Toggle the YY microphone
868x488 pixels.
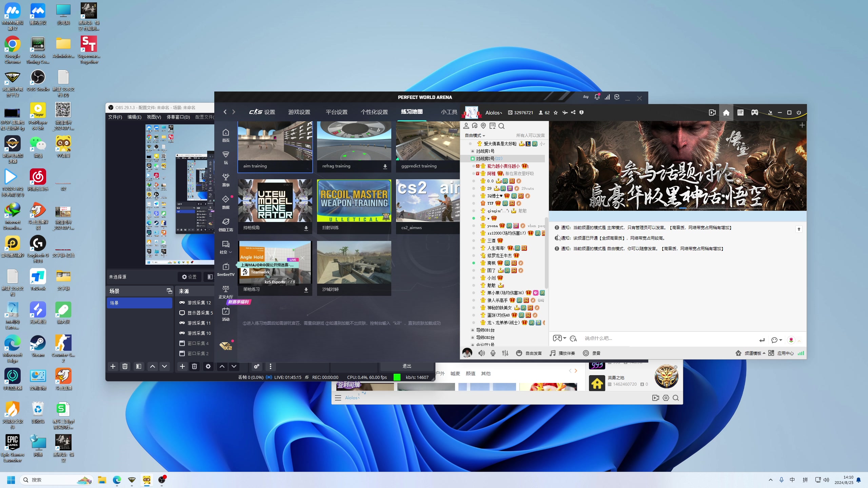(493, 353)
